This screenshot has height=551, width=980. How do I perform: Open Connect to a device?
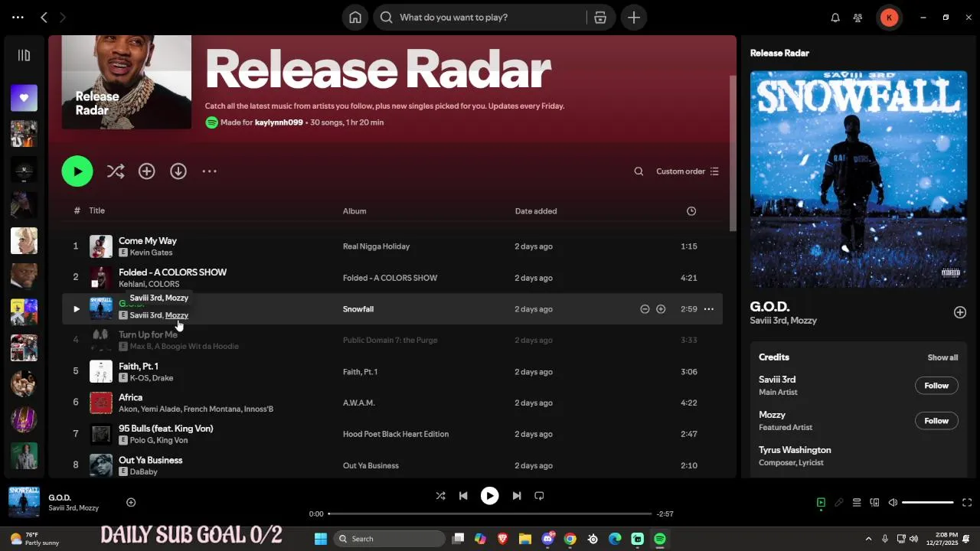(874, 503)
